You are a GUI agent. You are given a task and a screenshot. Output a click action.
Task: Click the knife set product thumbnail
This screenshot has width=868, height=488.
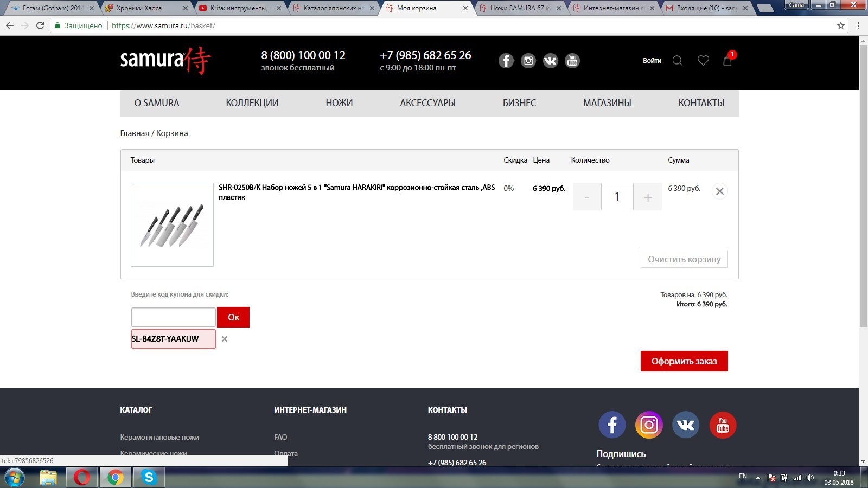point(172,224)
